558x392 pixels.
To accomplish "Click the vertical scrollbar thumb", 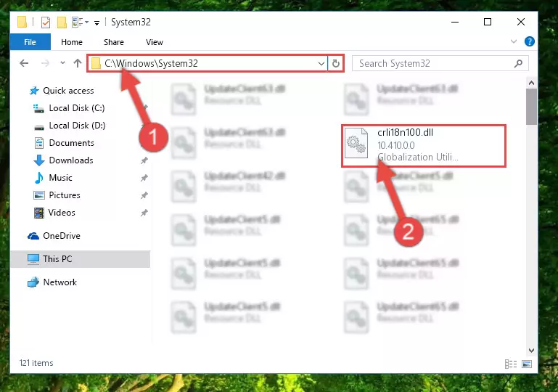I will pos(531,107).
